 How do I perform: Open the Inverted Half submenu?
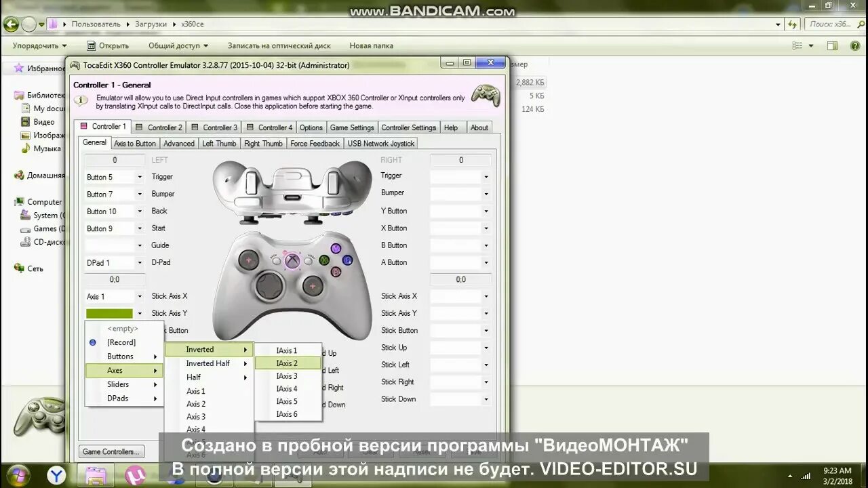pos(209,363)
